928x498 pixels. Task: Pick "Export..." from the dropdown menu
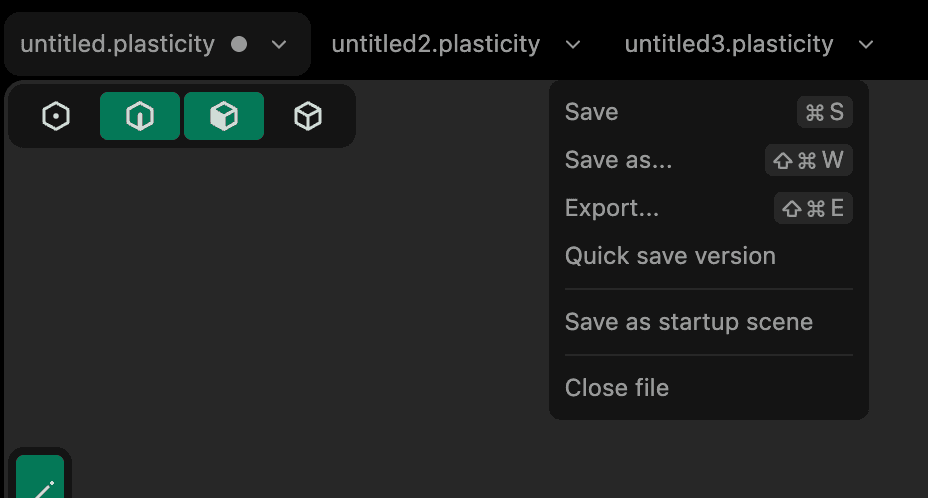[x=612, y=208]
